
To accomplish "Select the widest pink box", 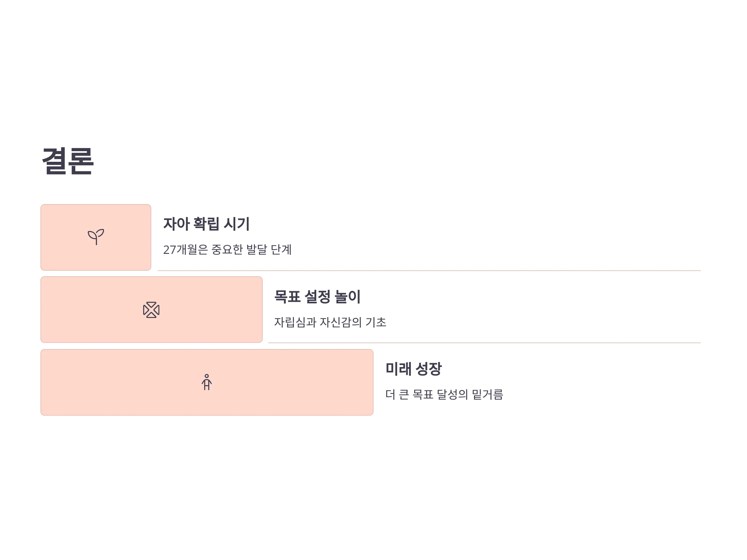I will click(207, 382).
